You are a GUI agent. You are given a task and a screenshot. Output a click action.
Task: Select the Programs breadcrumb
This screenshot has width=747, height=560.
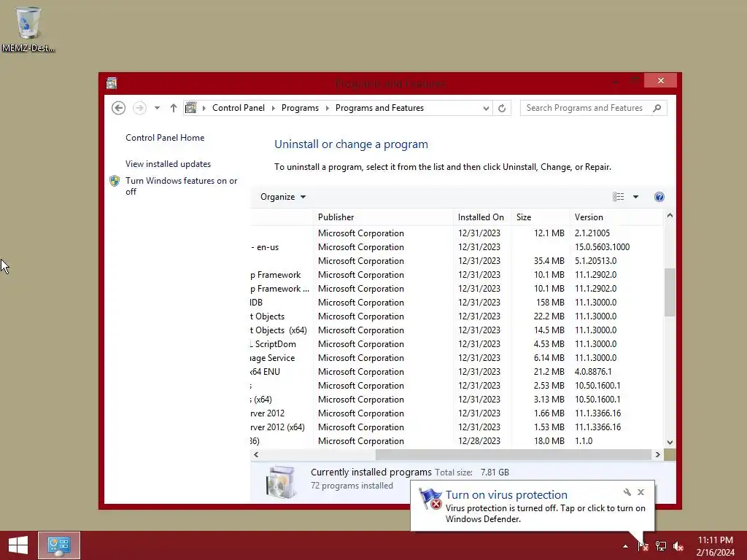pos(300,108)
